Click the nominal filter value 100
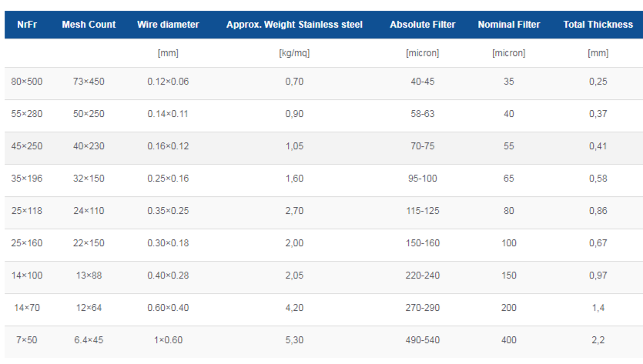 click(509, 243)
